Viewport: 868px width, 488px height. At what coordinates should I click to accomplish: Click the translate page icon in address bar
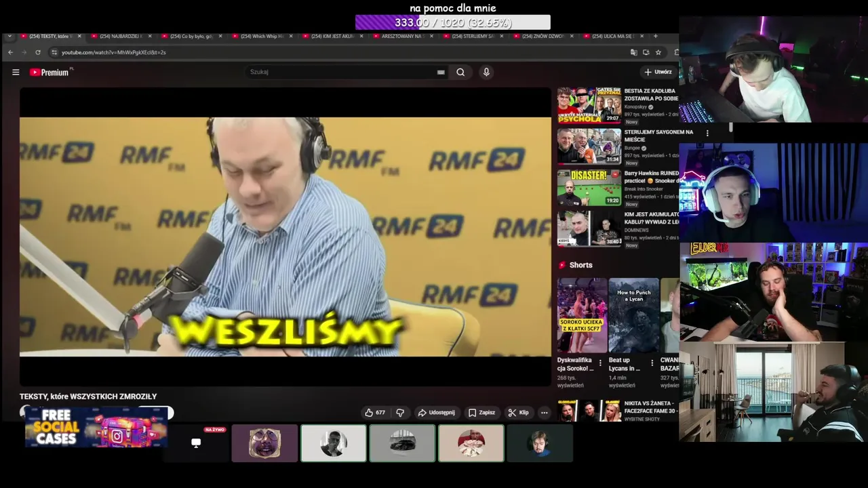pyautogui.click(x=633, y=52)
